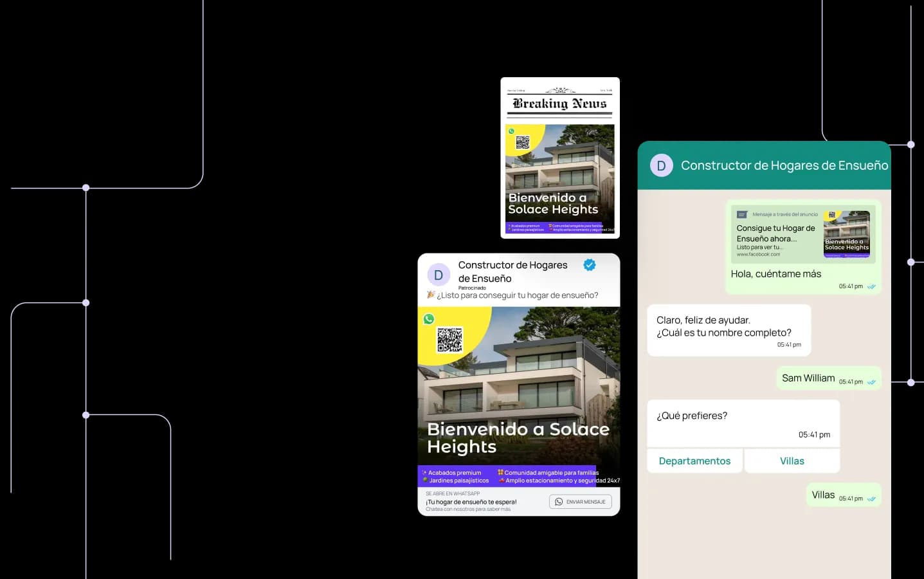This screenshot has width=924, height=579.
Task: Click the blue verified badge beside the advertiser name
Action: pos(589,265)
